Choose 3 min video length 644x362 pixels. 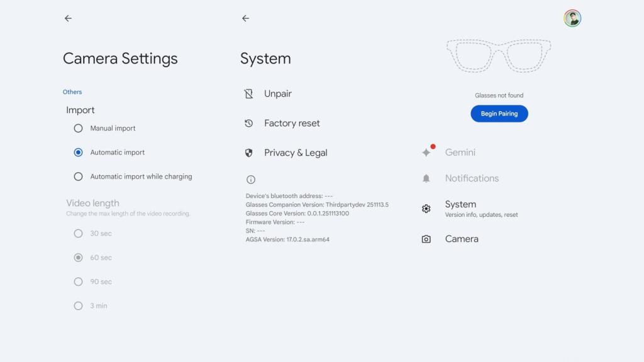[78, 305]
